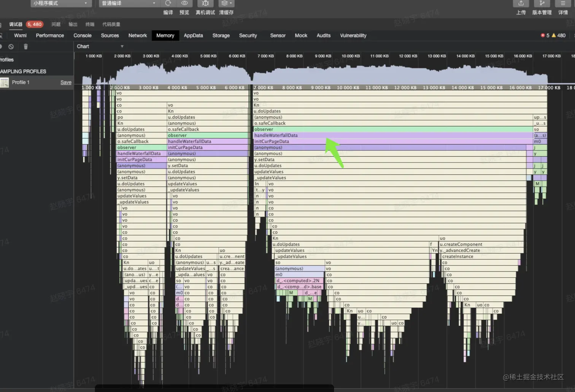575x392 pixels.
Task: Click the y._ad...eate flame bar
Action: pos(232,262)
